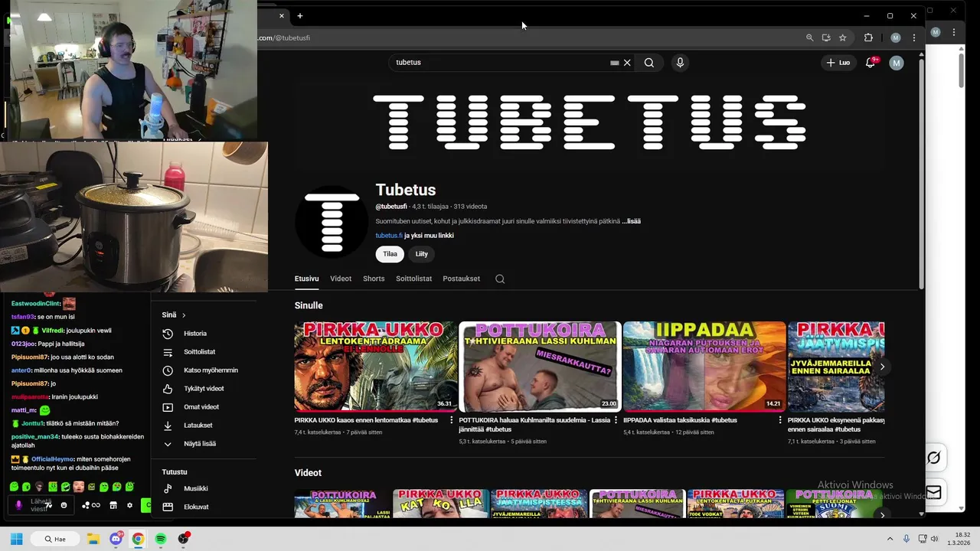This screenshot has height=551, width=980.
Task: Switch to Videot channel tab
Action: [341, 279]
